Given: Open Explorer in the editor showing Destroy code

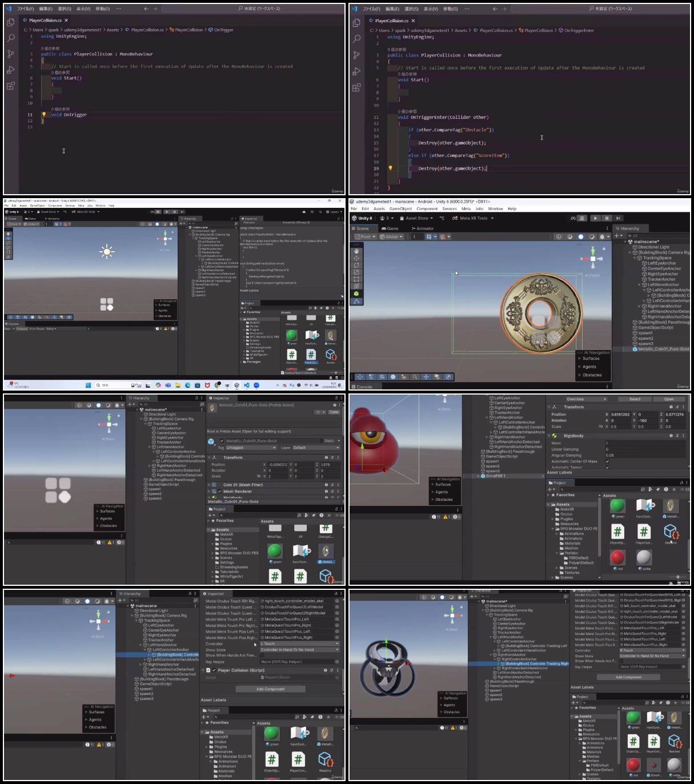Looking at the screenshot, I should [x=356, y=22].
